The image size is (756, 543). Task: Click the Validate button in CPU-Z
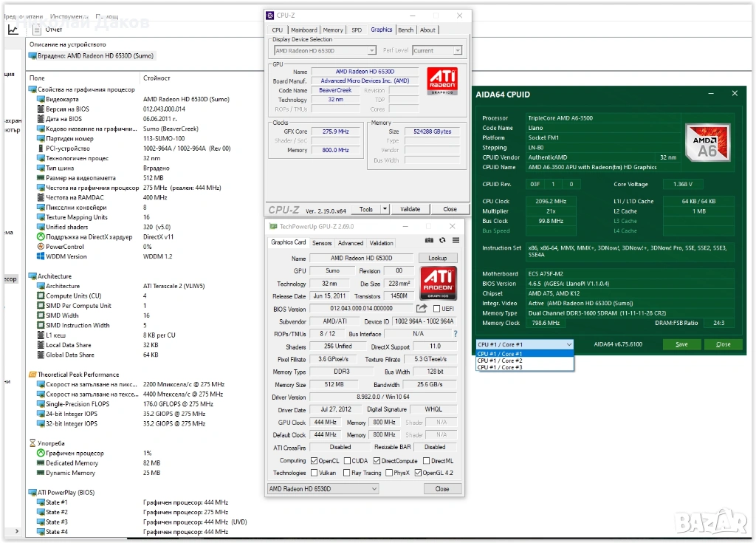click(x=410, y=209)
